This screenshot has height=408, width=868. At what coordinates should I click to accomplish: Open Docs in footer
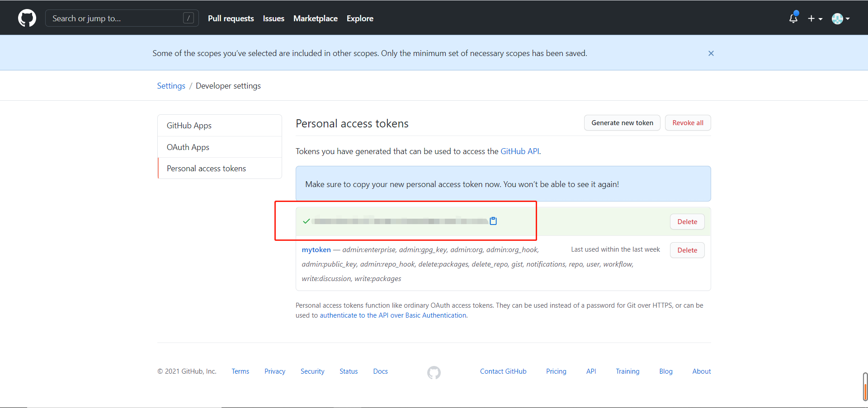(381, 371)
